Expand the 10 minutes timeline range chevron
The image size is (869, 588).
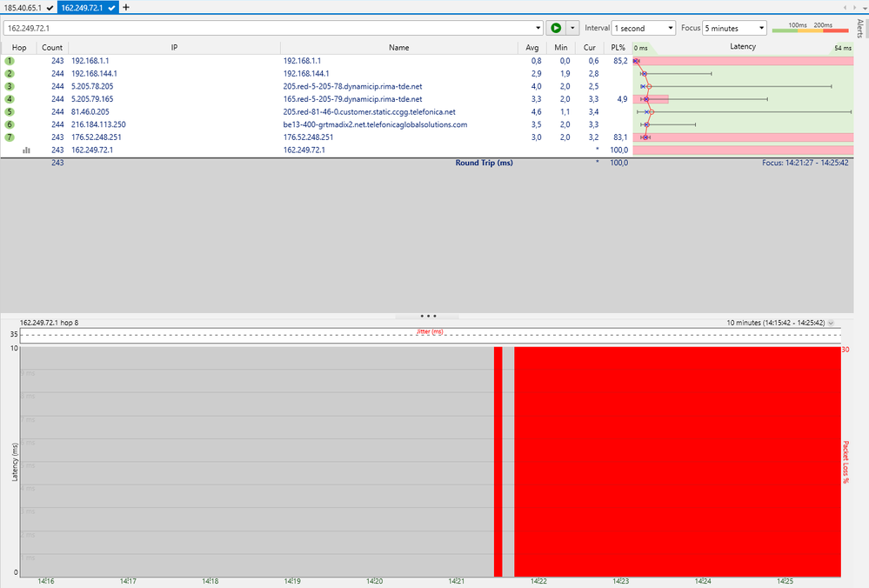coord(830,323)
